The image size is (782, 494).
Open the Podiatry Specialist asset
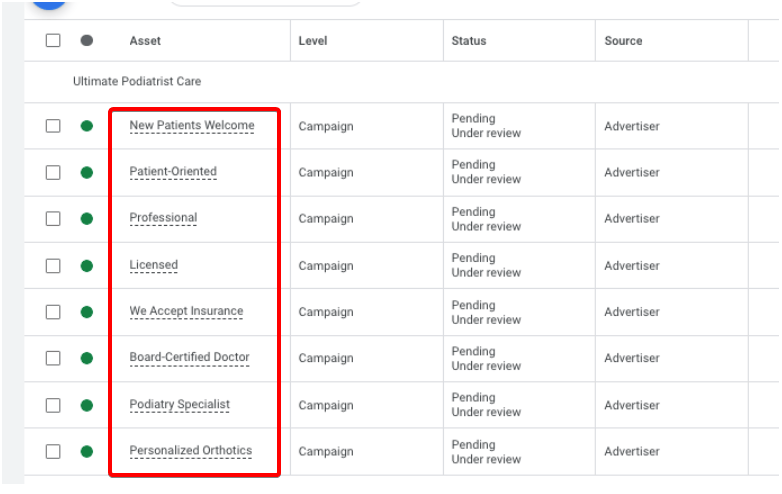pyautogui.click(x=179, y=405)
